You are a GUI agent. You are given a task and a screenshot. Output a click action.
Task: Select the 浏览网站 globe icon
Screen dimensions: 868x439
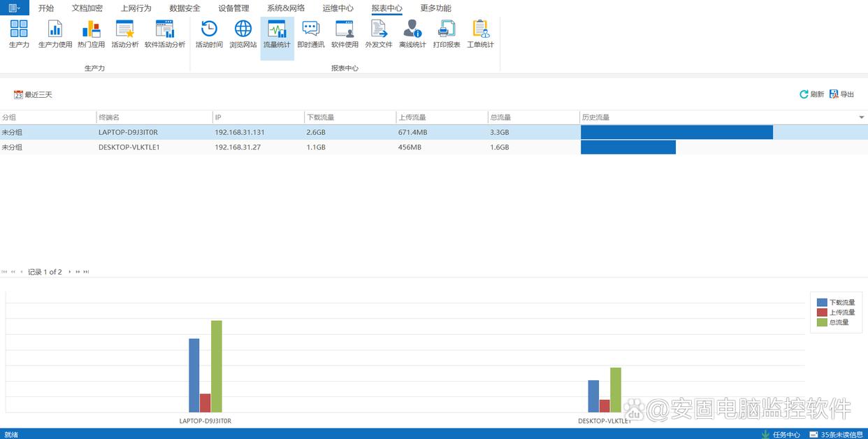click(243, 34)
